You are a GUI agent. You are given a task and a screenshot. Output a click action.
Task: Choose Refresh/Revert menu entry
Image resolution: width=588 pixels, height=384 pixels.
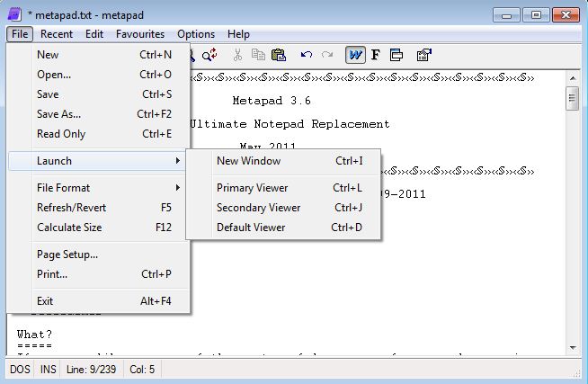(x=98, y=208)
